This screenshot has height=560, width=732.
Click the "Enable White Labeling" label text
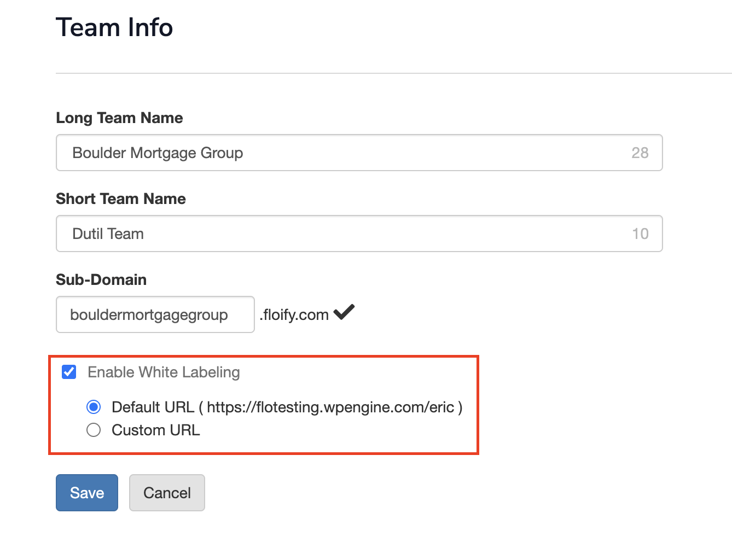coord(164,372)
